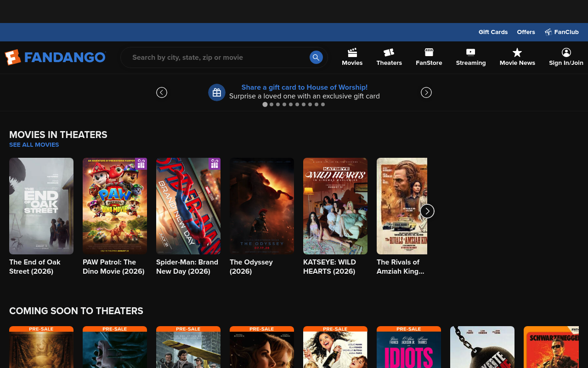Visit the FanClub link in the top bar
This screenshot has width=588, height=368.
click(x=562, y=32)
